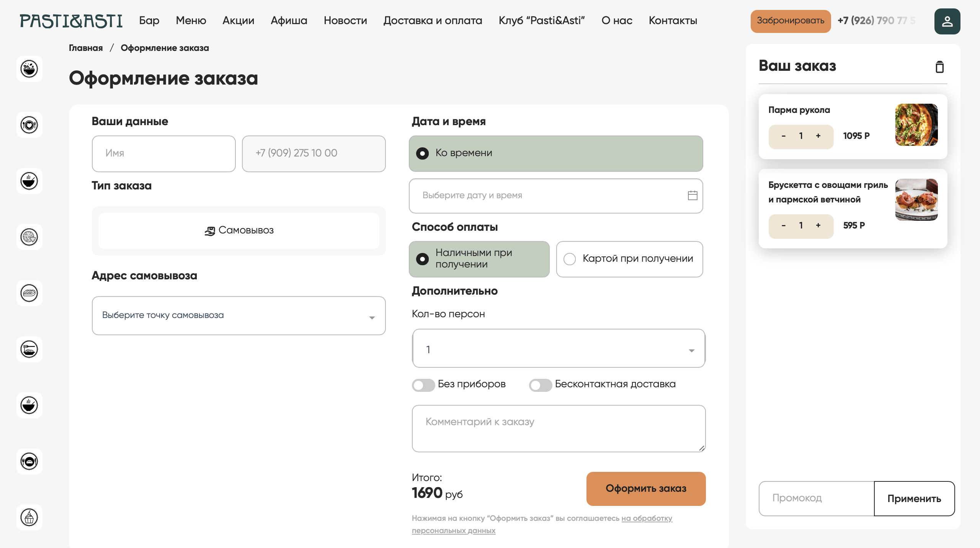
Task: Open the user profile icon button
Action: pyautogui.click(x=947, y=21)
